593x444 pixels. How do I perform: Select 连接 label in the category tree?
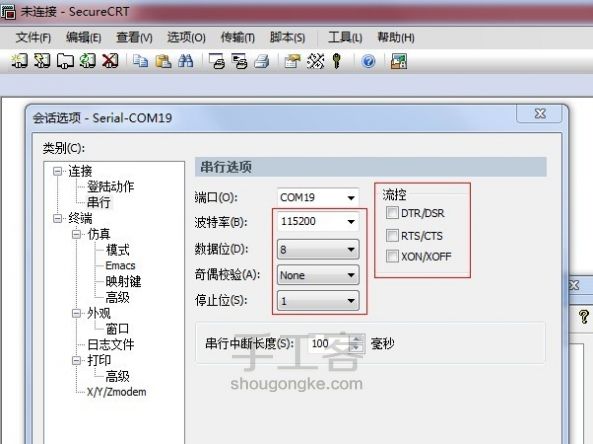click(80, 171)
